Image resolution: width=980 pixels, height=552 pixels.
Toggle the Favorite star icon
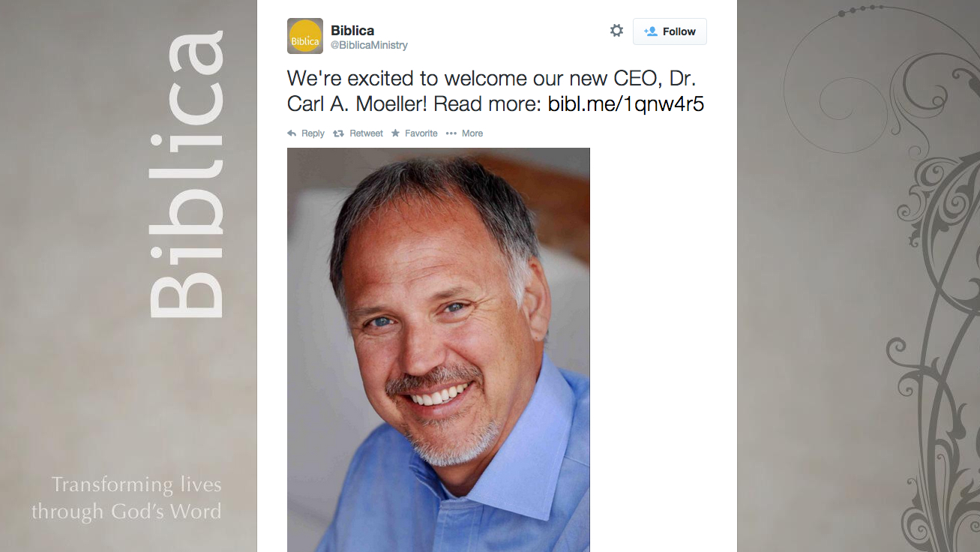coord(395,133)
